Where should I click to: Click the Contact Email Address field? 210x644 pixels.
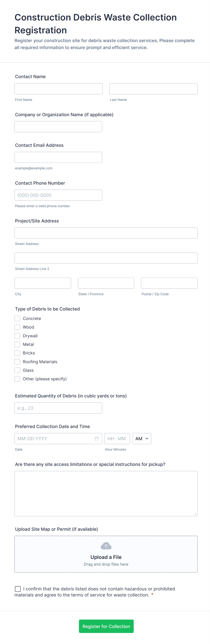pos(58,157)
